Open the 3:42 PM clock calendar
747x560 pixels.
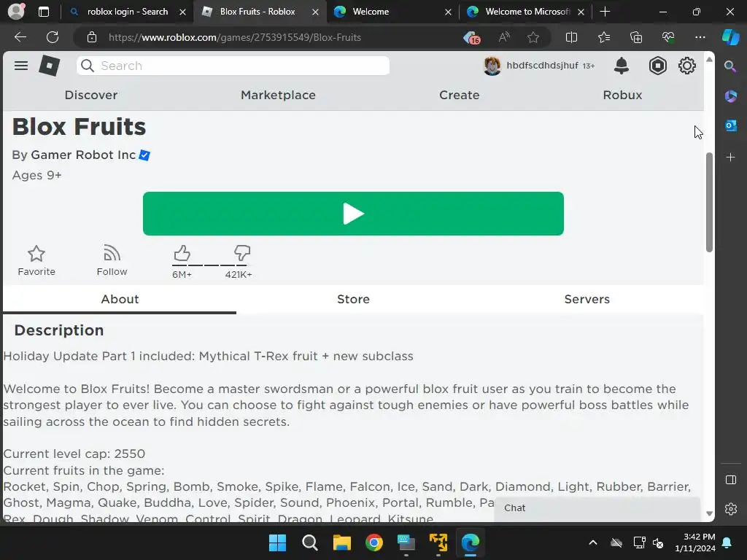point(695,542)
